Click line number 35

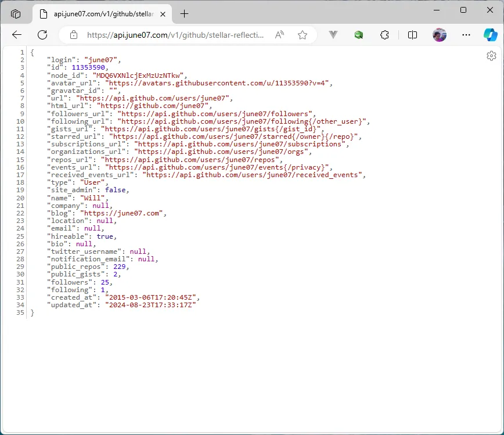[20, 312]
